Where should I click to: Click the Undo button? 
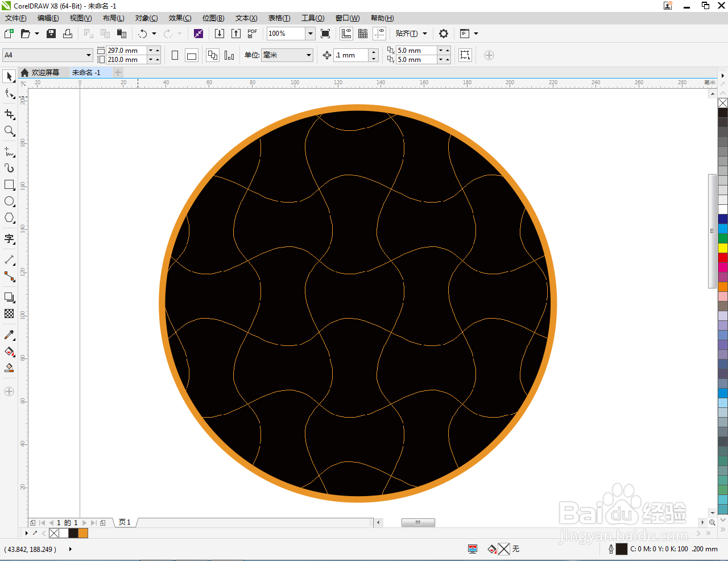[142, 34]
